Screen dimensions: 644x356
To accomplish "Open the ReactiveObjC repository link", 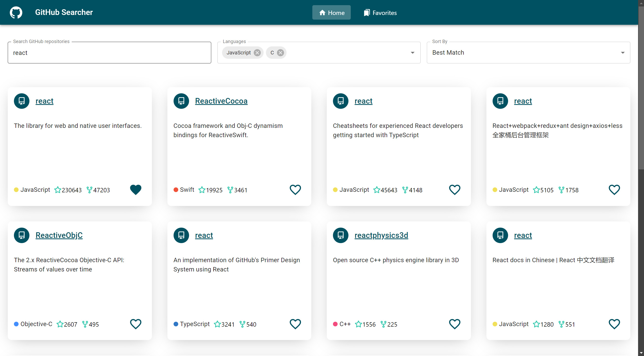I will pos(59,235).
